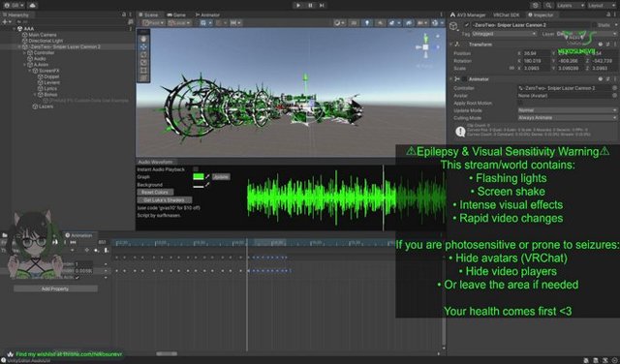This screenshot has height=364, width=620.
Task: Select the Rotate tool in Scene toolbar
Action: (143, 54)
